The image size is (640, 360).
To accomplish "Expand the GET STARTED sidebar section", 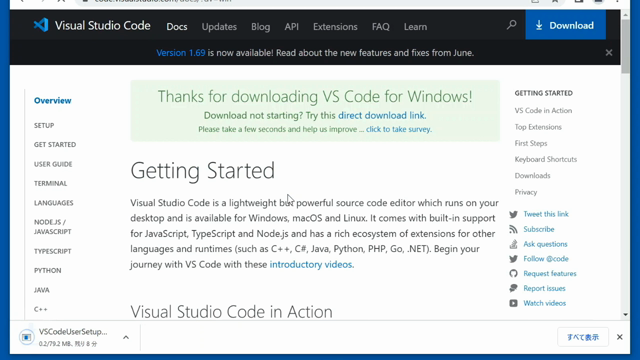I will (55, 144).
